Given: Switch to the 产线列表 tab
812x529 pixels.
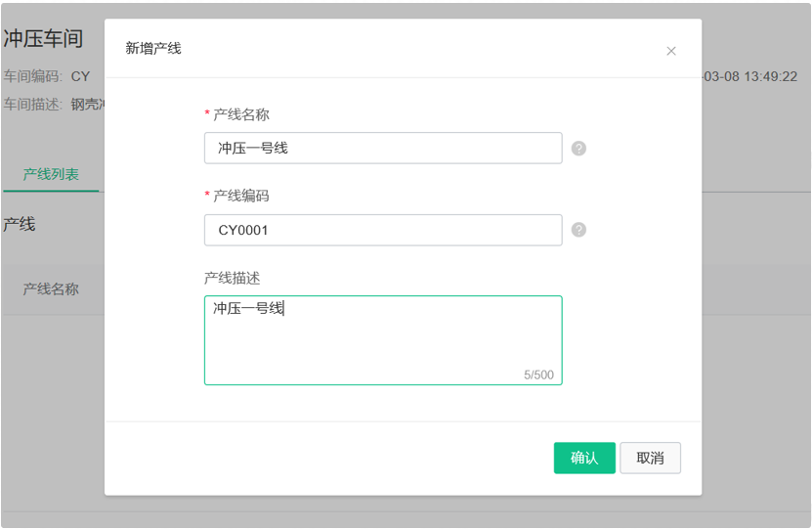Looking at the screenshot, I should (x=51, y=174).
